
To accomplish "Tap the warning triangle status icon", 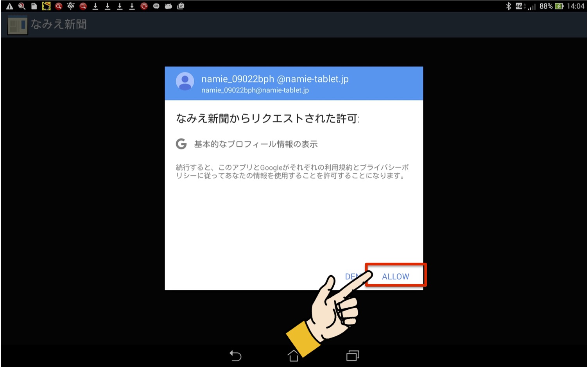I will pos(9,6).
